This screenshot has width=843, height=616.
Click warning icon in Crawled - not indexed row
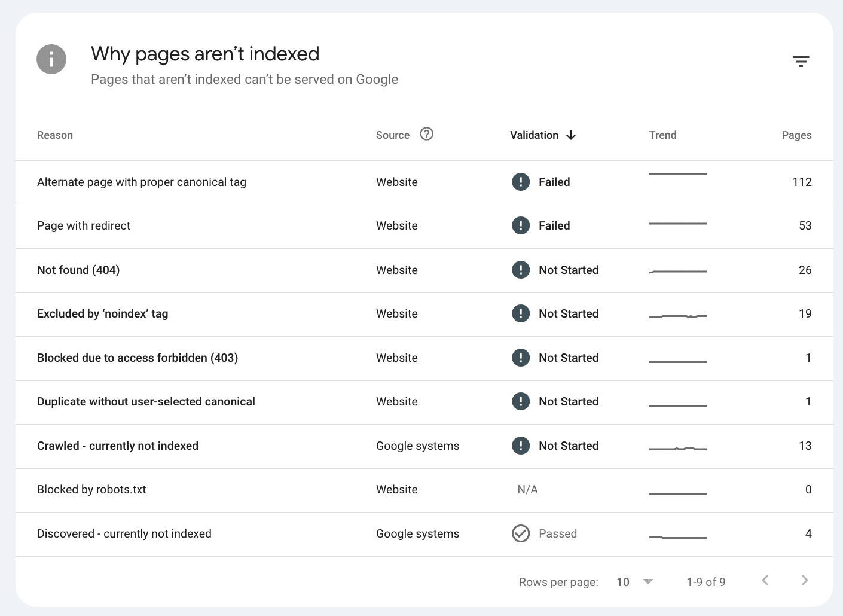pos(521,446)
